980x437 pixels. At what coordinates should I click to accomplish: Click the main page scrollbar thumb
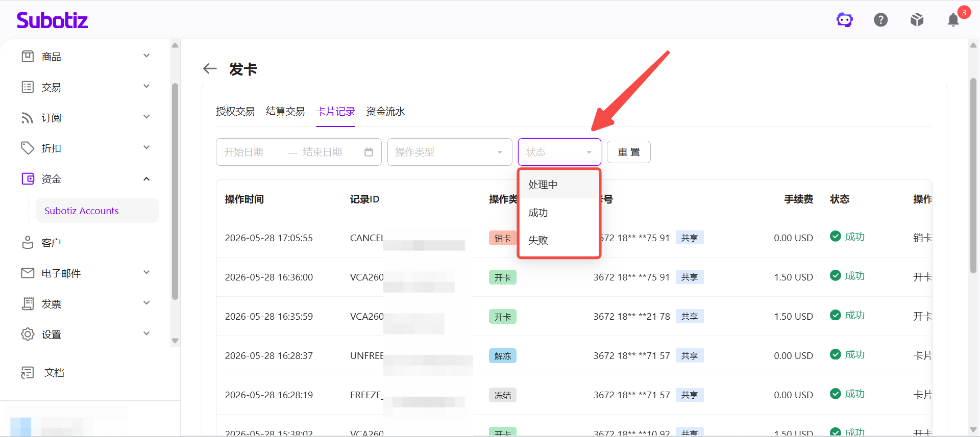point(973,176)
